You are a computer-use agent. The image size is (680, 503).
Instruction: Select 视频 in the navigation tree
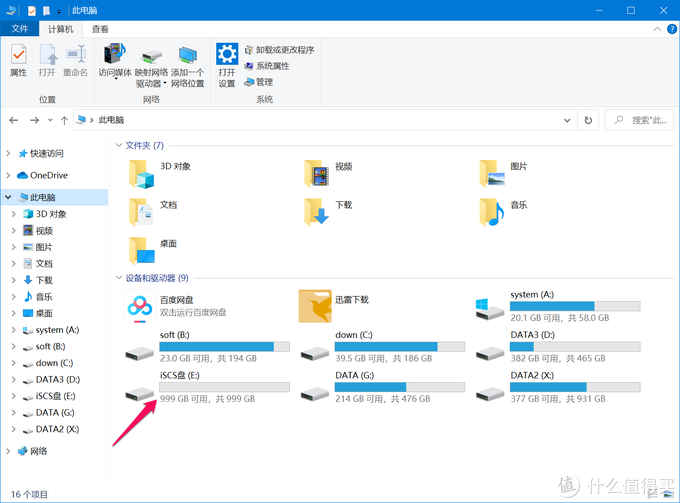point(38,230)
